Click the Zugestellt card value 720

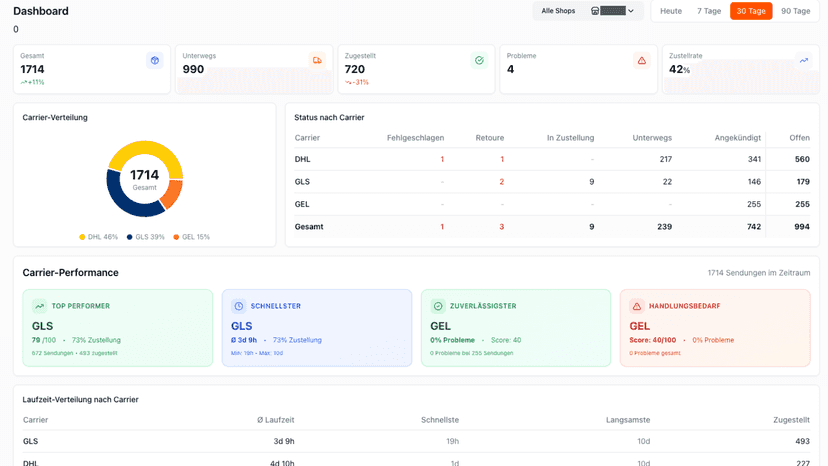[355, 69]
